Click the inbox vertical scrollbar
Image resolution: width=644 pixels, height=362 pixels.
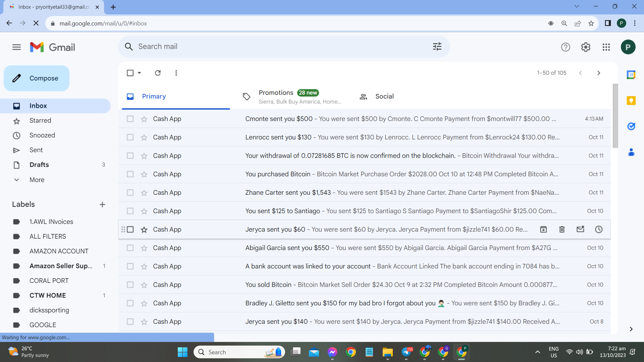pyautogui.click(x=615, y=116)
